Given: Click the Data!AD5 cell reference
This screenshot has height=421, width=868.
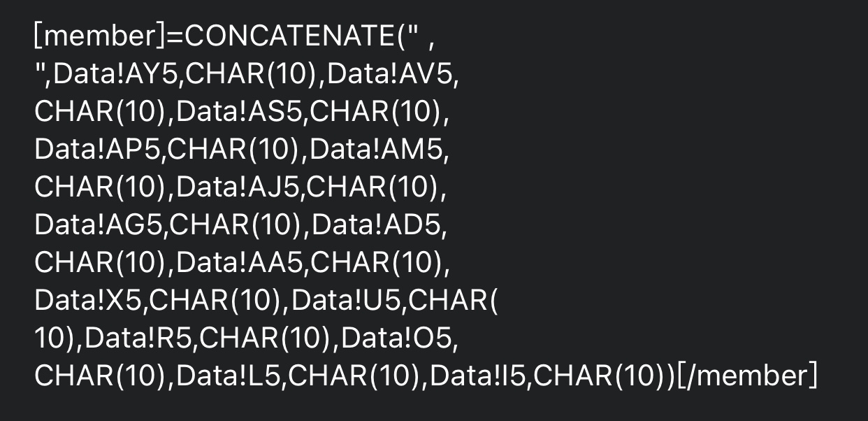Looking at the screenshot, I should point(376,225).
